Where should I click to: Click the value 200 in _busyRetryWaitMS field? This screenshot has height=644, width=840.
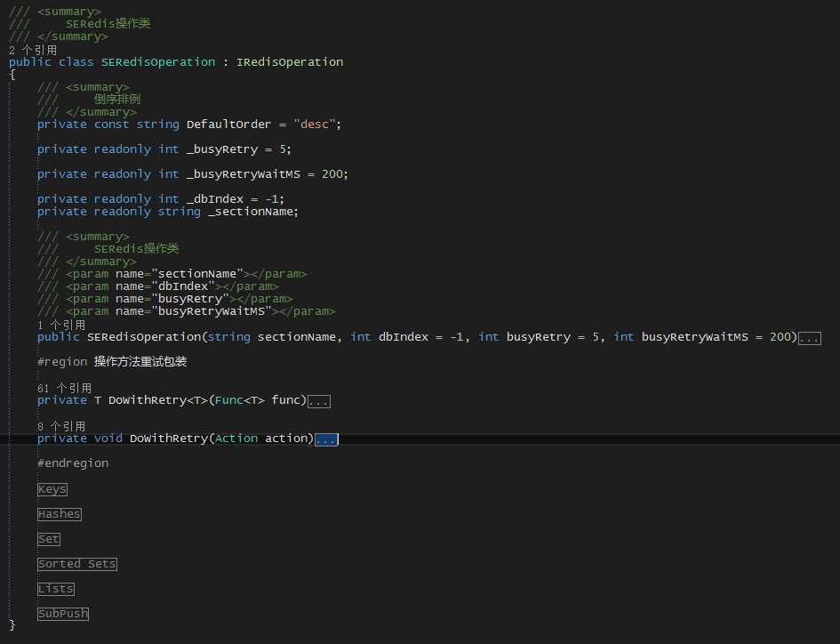[x=332, y=174]
